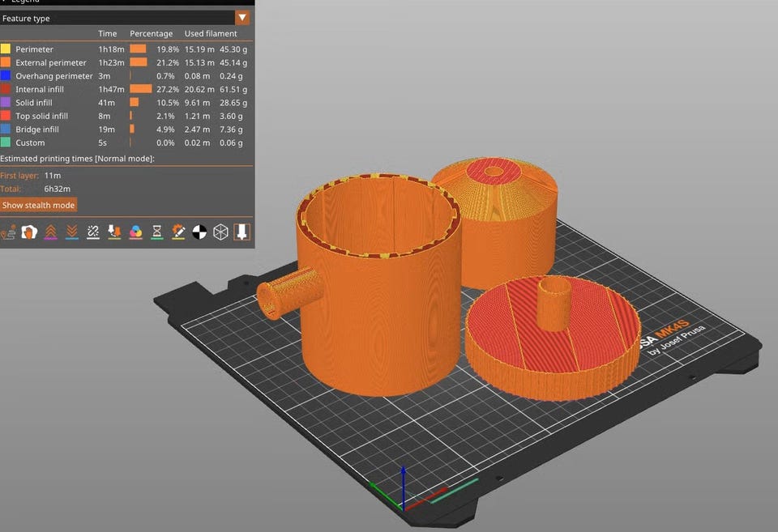
Task: Show Deretractions using the down-arrows icon
Action: 72,232
